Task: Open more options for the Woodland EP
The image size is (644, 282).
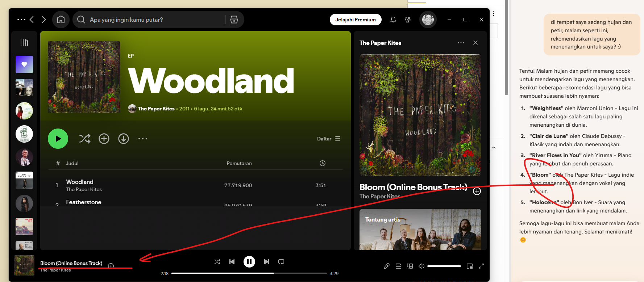Action: click(x=143, y=139)
